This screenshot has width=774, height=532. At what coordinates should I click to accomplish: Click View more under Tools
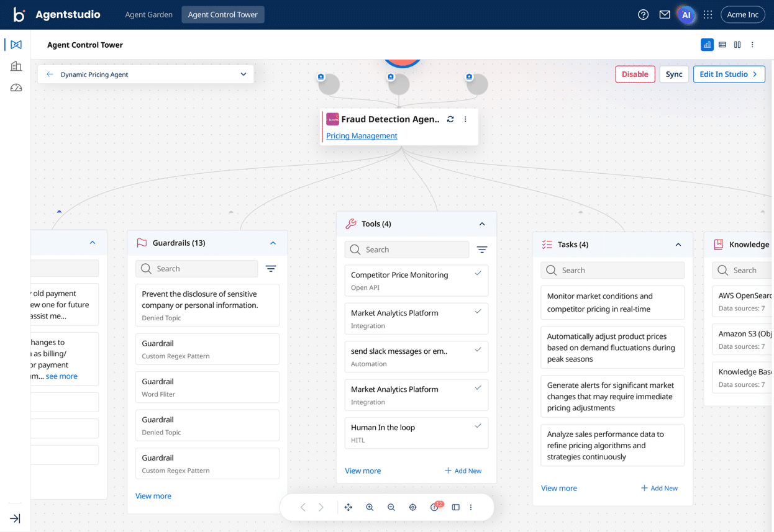[x=363, y=471]
